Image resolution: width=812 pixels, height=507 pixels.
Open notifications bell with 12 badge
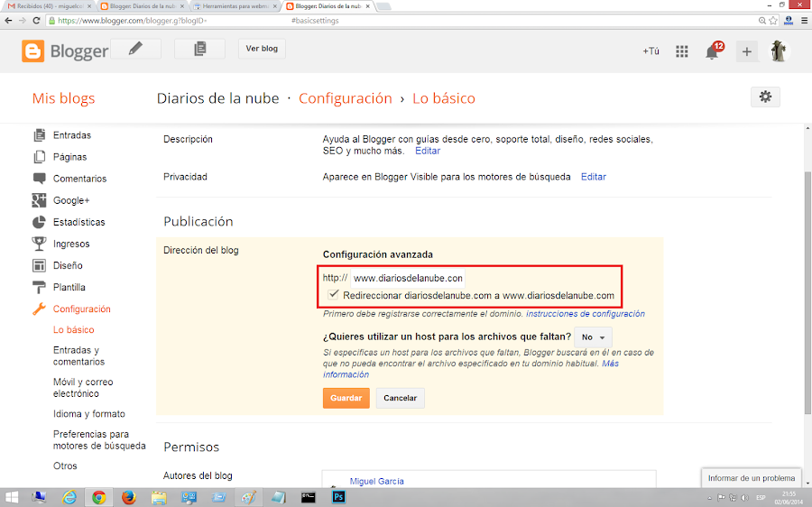[714, 51]
